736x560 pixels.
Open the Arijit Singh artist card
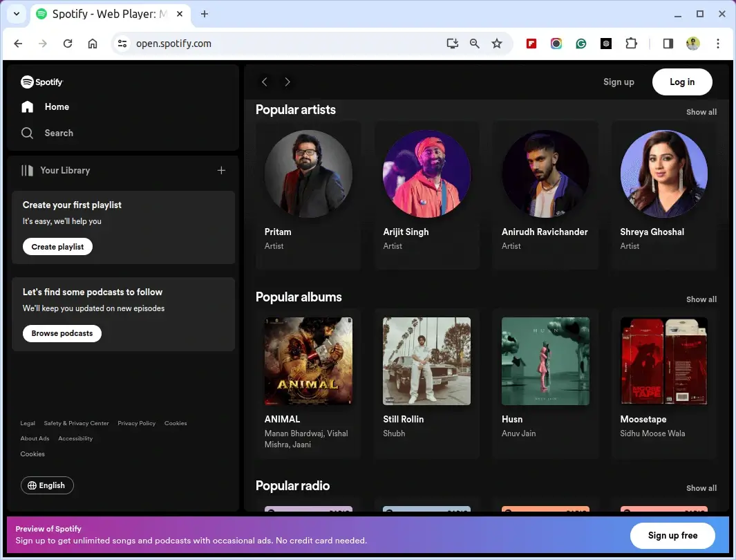(426, 174)
